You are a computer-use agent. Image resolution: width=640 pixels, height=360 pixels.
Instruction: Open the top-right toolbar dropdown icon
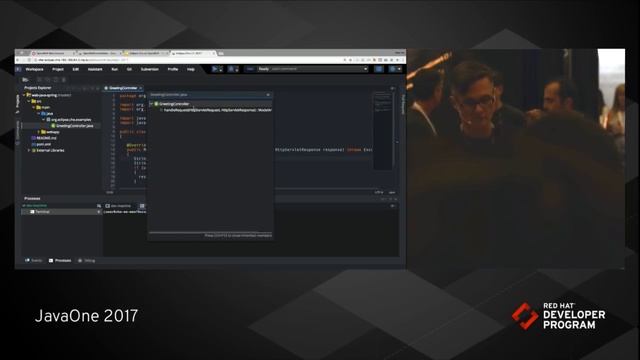click(x=394, y=69)
